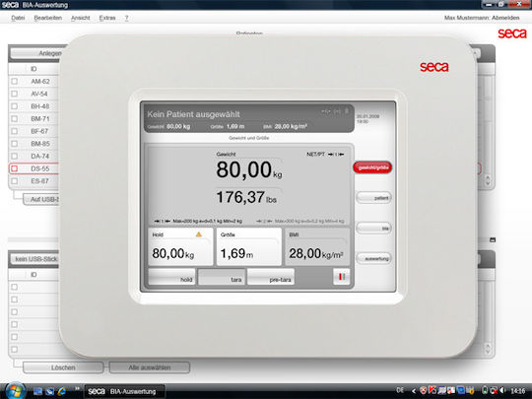This screenshot has height=399, width=532.
Task: Click the patient list vertical scrollbar
Action: tap(488, 131)
